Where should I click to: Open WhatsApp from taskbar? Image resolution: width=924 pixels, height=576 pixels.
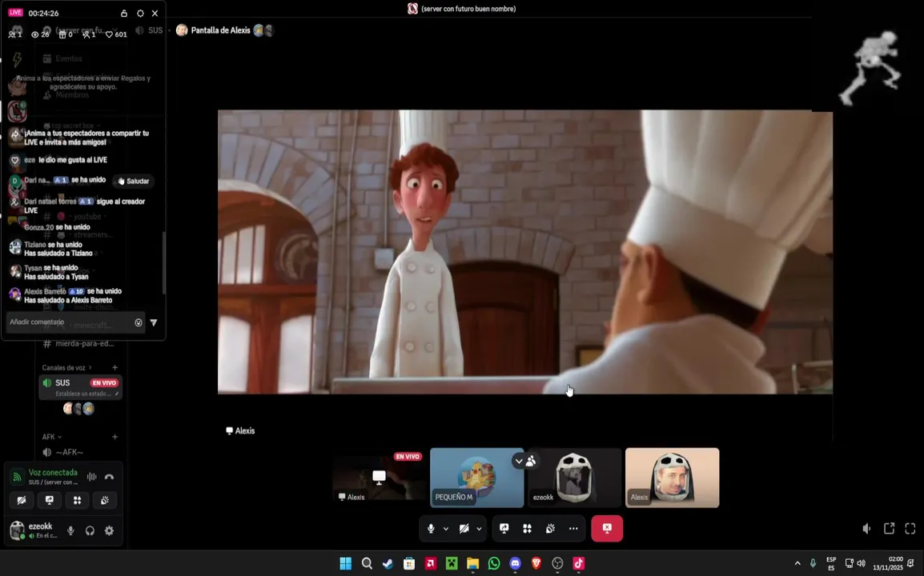pos(494,564)
